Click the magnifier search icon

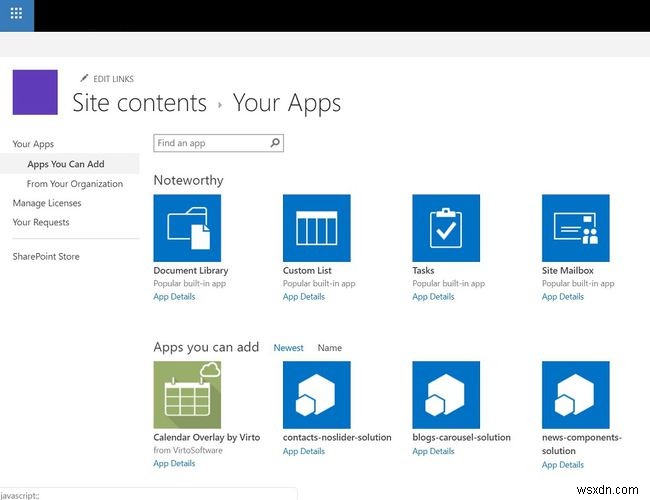[x=275, y=143]
